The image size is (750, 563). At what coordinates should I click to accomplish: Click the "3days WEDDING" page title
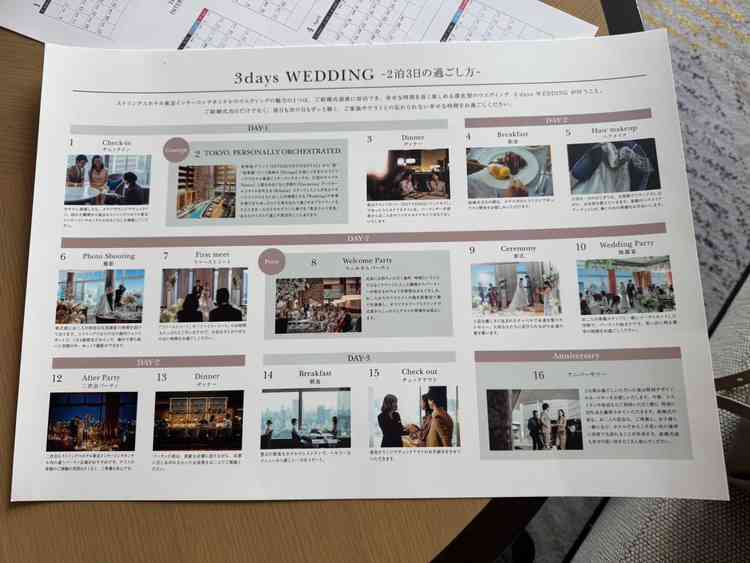(303, 76)
